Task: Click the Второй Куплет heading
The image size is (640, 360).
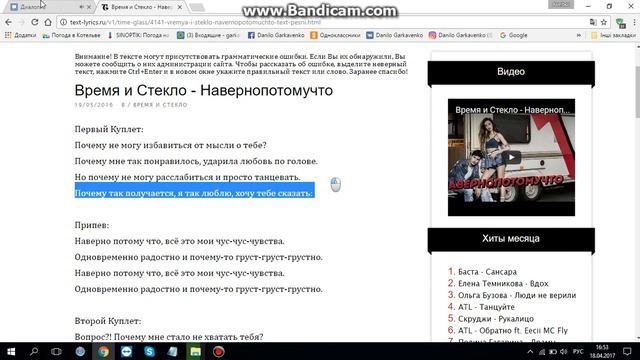Action: point(108,321)
